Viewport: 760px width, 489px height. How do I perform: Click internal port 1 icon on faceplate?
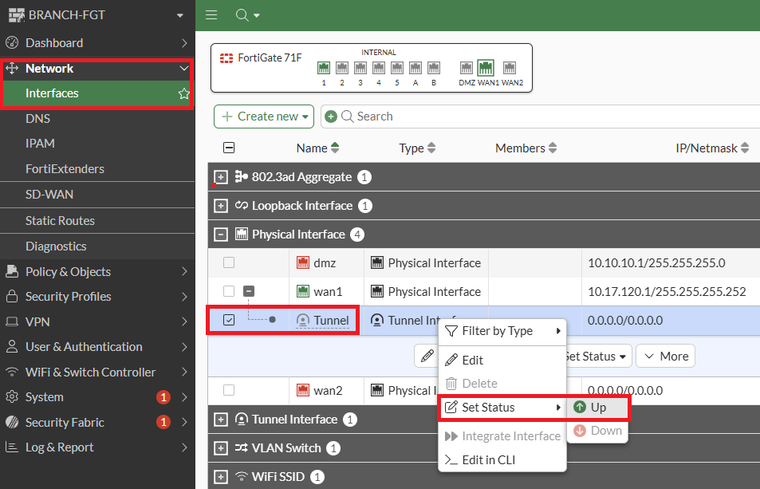click(323, 67)
